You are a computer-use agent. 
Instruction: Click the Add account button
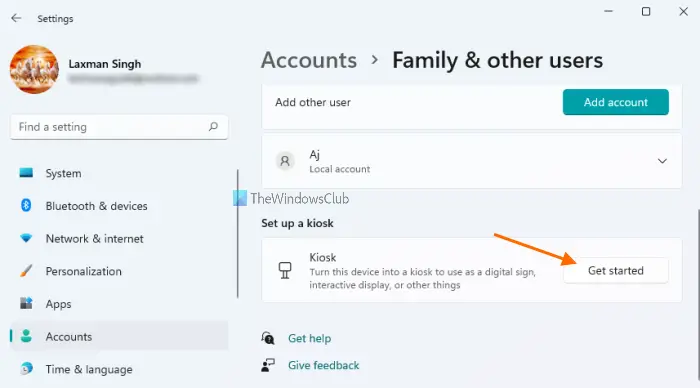pos(616,102)
